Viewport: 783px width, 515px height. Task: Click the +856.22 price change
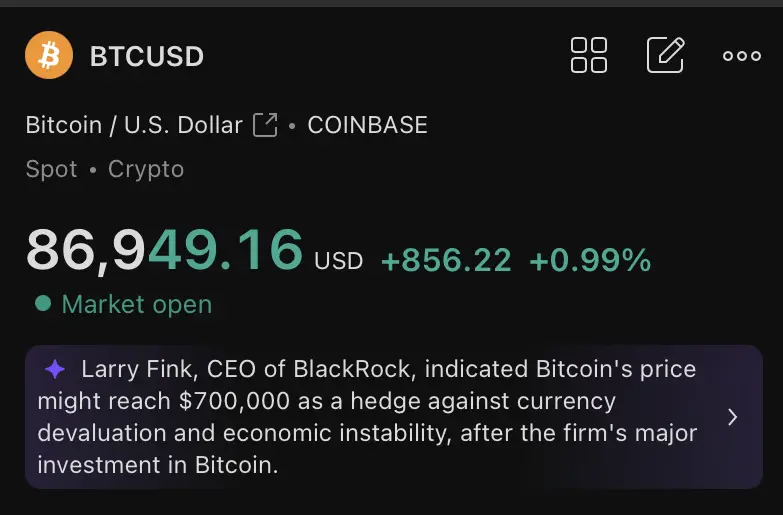pos(446,260)
